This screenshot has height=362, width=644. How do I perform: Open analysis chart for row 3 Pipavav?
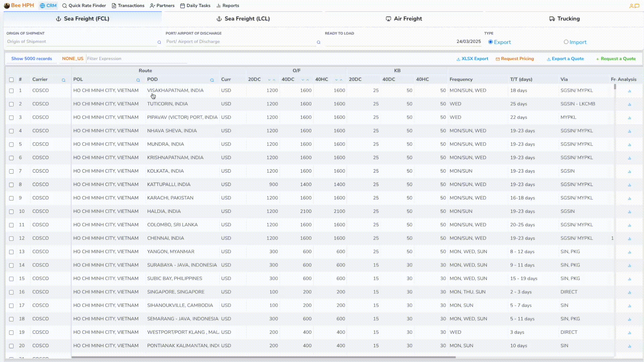pos(630,118)
